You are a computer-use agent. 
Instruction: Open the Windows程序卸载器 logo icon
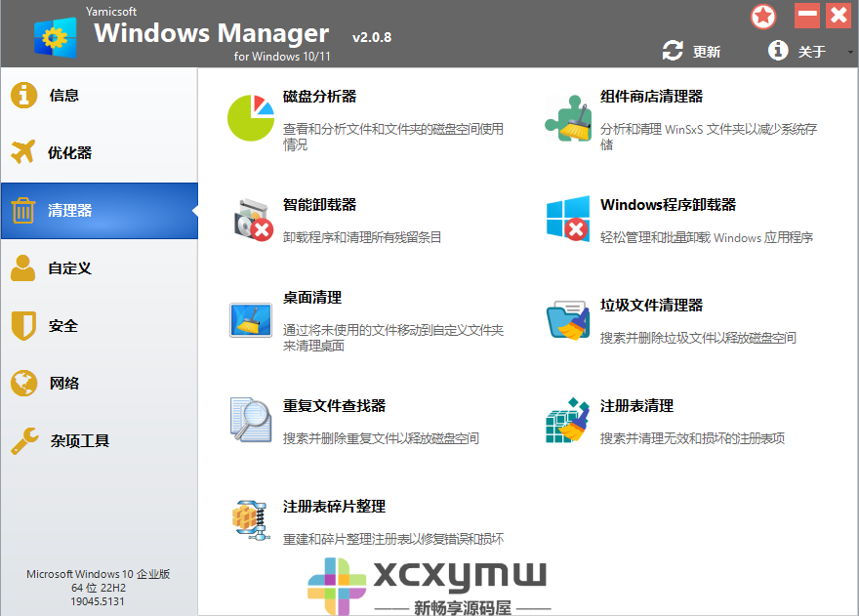(x=568, y=219)
